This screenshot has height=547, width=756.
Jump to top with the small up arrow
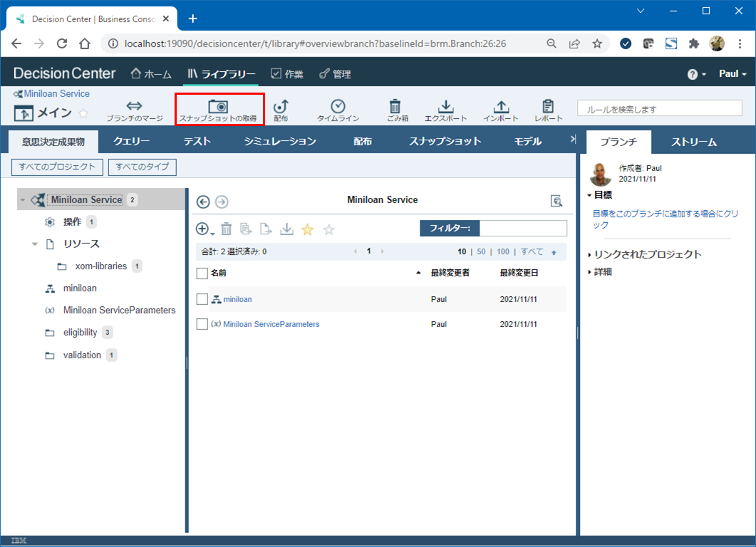(x=554, y=252)
